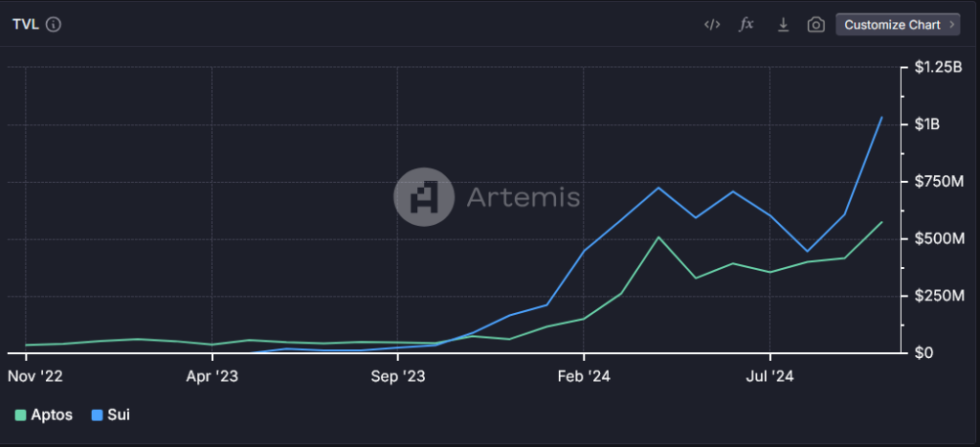
Task: Click the Nov '22 date label
Action: [x=35, y=377]
